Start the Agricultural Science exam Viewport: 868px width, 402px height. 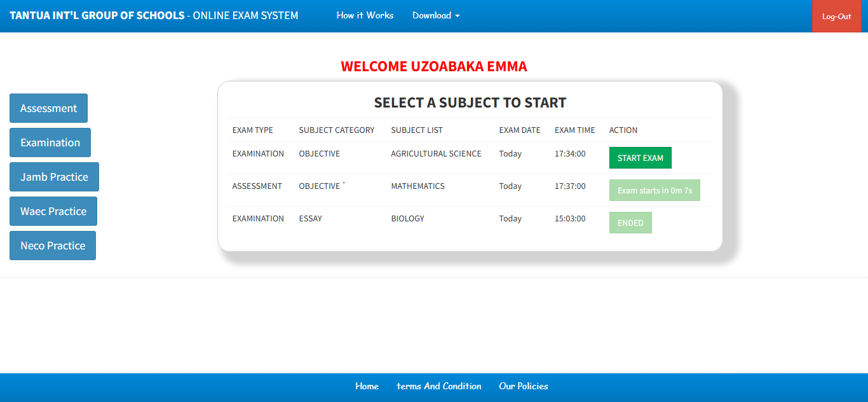point(640,158)
